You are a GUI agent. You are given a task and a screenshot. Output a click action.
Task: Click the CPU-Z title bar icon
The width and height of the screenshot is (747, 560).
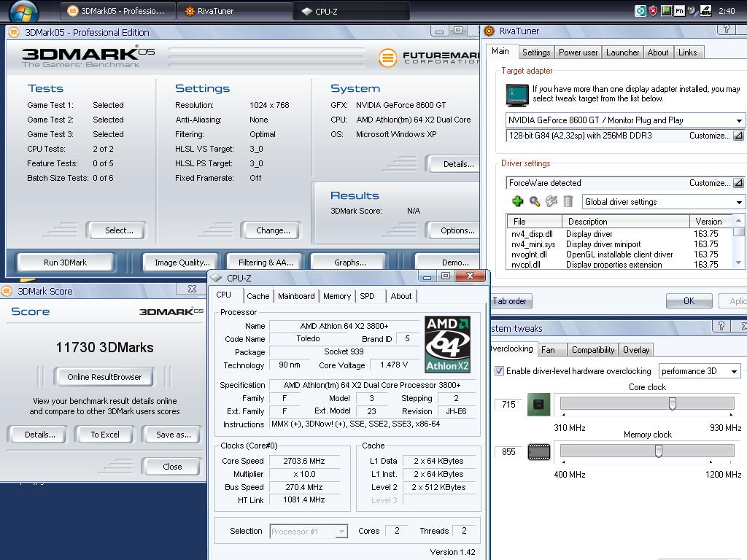(x=216, y=278)
